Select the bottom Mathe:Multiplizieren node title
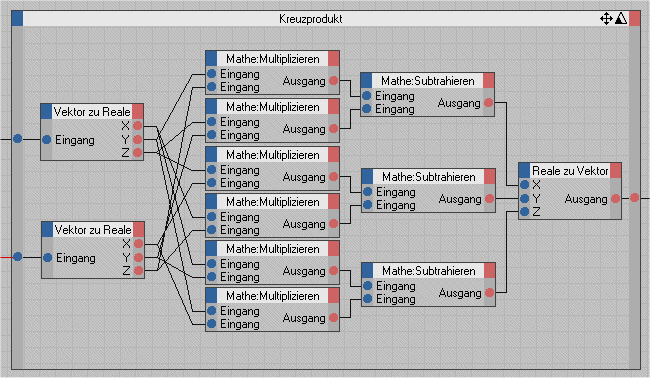The image size is (650, 378). [x=272, y=296]
